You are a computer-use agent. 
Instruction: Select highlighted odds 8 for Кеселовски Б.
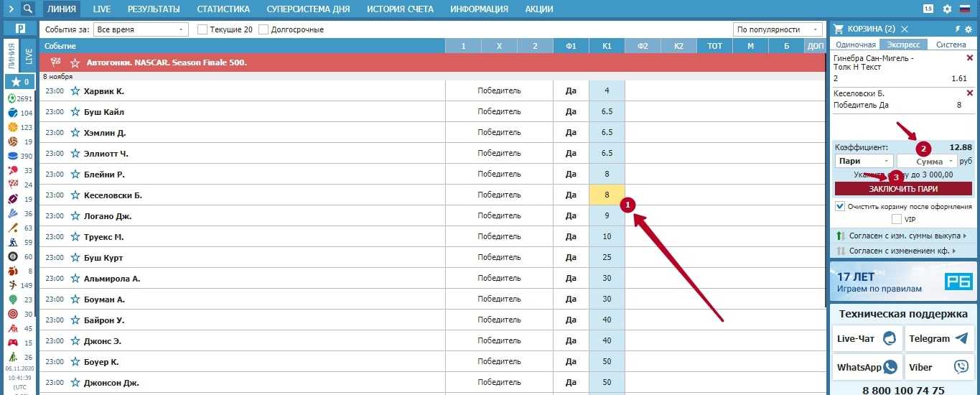607,195
